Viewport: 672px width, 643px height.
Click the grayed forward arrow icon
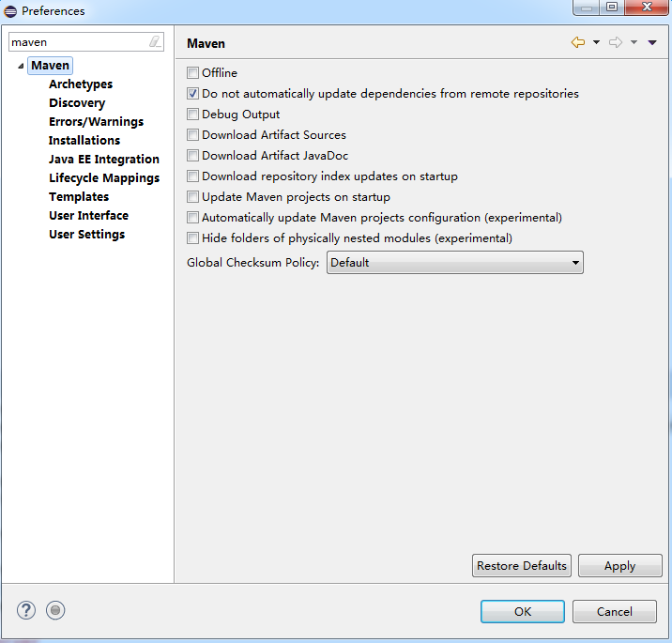point(616,42)
